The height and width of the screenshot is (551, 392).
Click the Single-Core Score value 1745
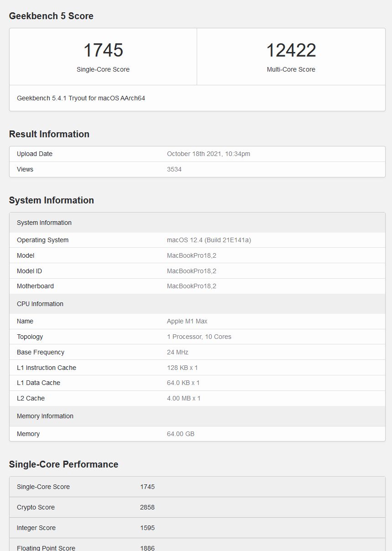(103, 50)
